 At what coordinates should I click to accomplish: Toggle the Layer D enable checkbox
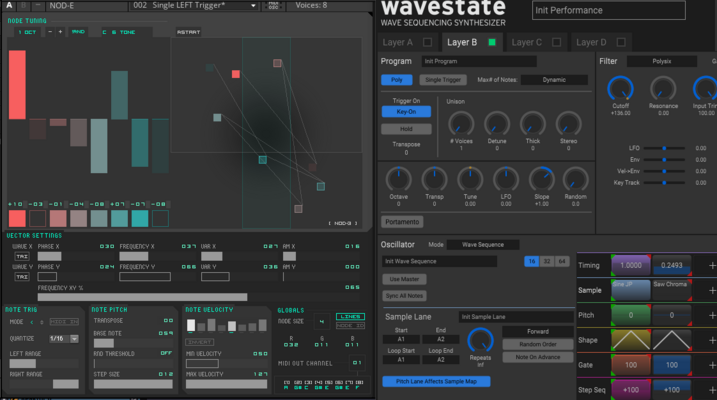pyautogui.click(x=621, y=42)
